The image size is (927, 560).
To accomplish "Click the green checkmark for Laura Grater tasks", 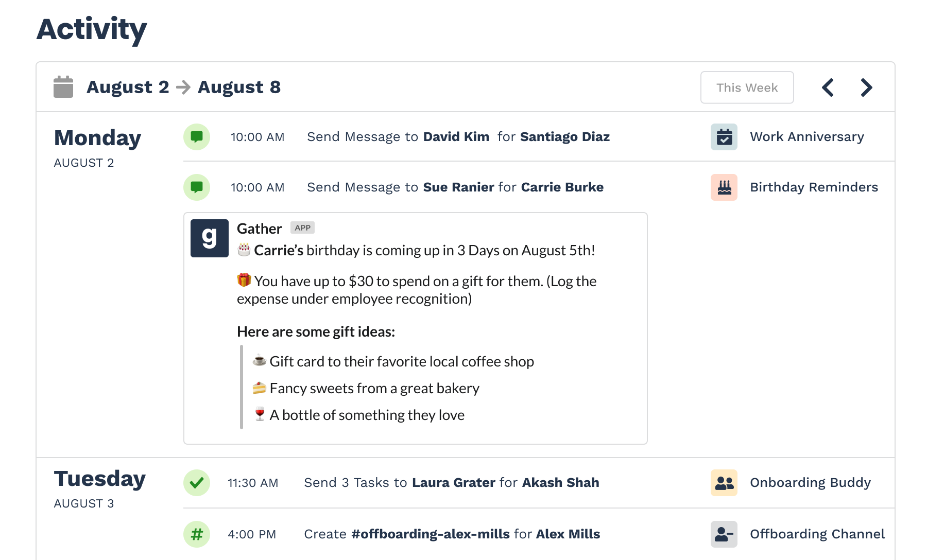I will click(x=197, y=483).
